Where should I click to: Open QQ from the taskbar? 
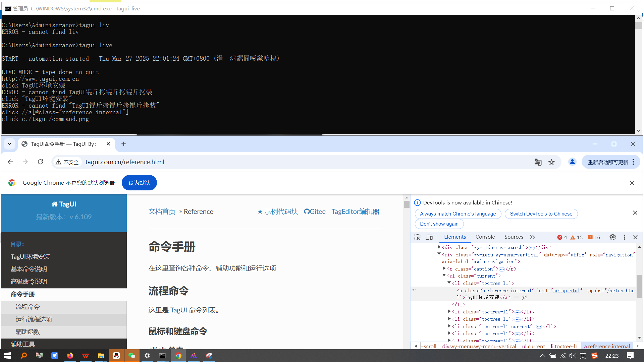click(116, 356)
